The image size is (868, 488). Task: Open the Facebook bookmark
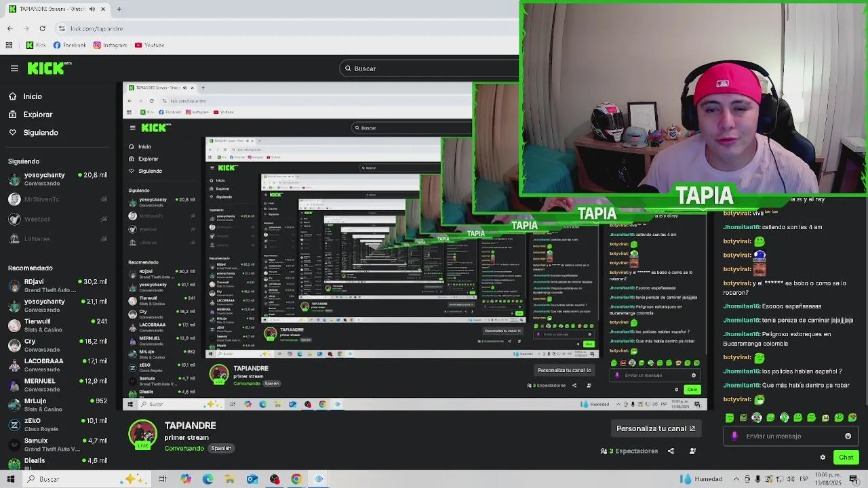(70, 45)
